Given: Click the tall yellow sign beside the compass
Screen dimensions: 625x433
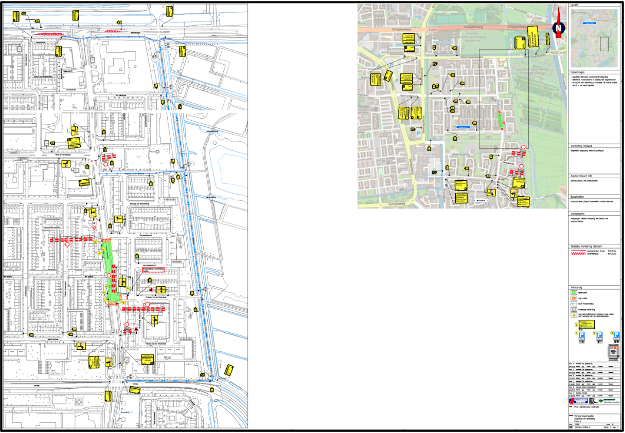Looking at the screenshot, I should point(535,38).
